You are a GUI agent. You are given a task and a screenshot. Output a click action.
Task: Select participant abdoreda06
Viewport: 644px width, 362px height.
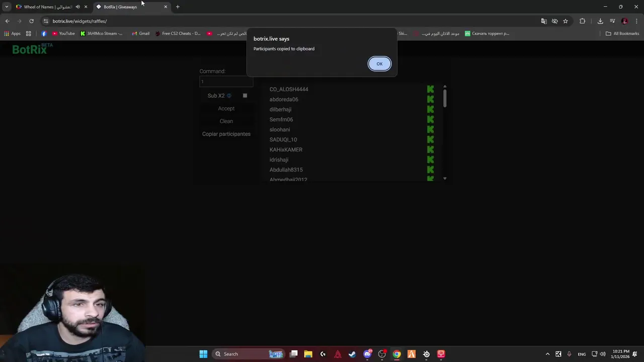pos(284,100)
